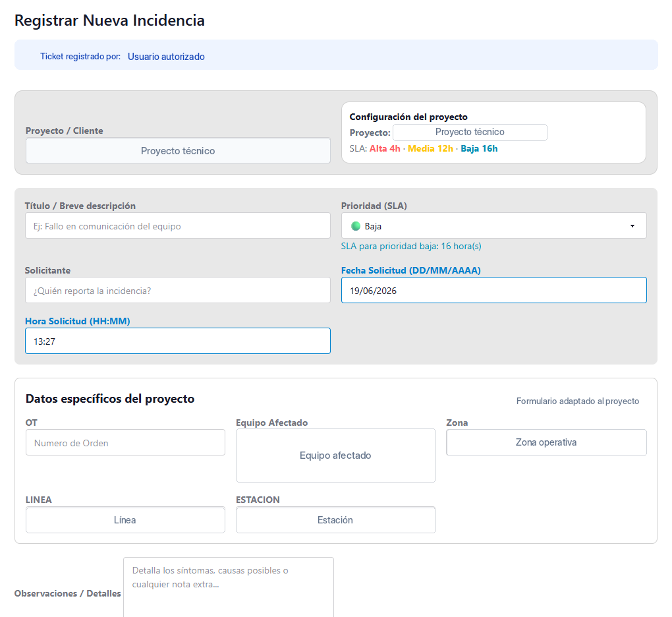Click the Título / Breve descripción field

178,226
